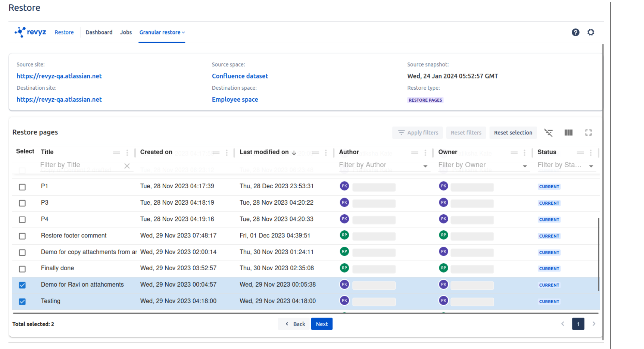Open the source site revyz-qa link
Viewport: 644px width, 349px height.
59,76
